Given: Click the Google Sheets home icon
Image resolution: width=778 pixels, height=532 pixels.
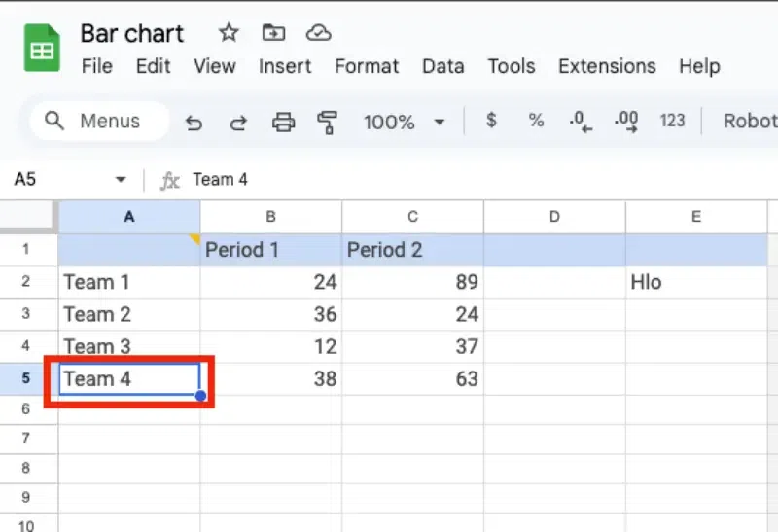Looking at the screenshot, I should 42,49.
